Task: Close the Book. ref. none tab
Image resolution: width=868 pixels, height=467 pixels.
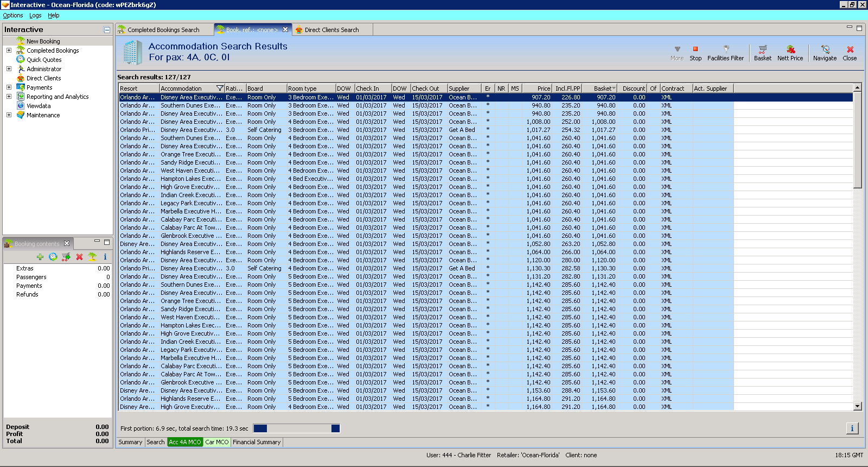Action: (285, 29)
